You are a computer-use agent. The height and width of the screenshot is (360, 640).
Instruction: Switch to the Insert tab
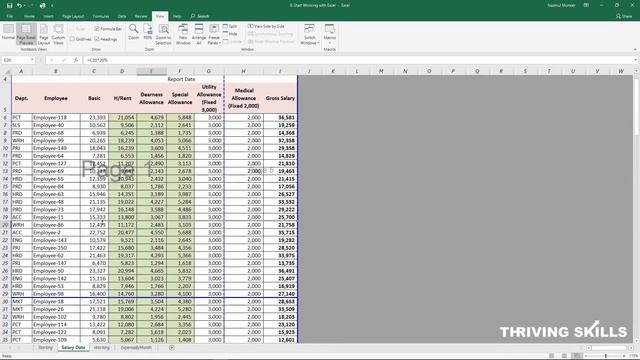48,16
